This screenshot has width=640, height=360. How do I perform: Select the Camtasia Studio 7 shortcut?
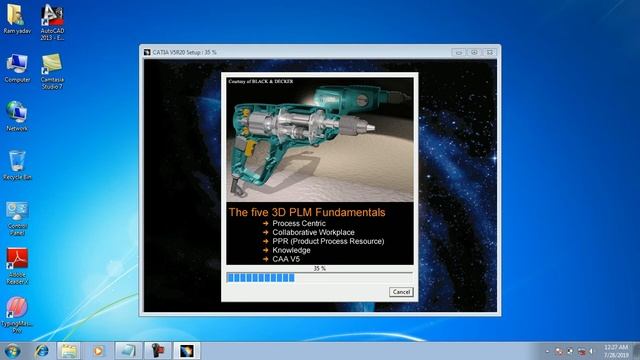point(52,71)
